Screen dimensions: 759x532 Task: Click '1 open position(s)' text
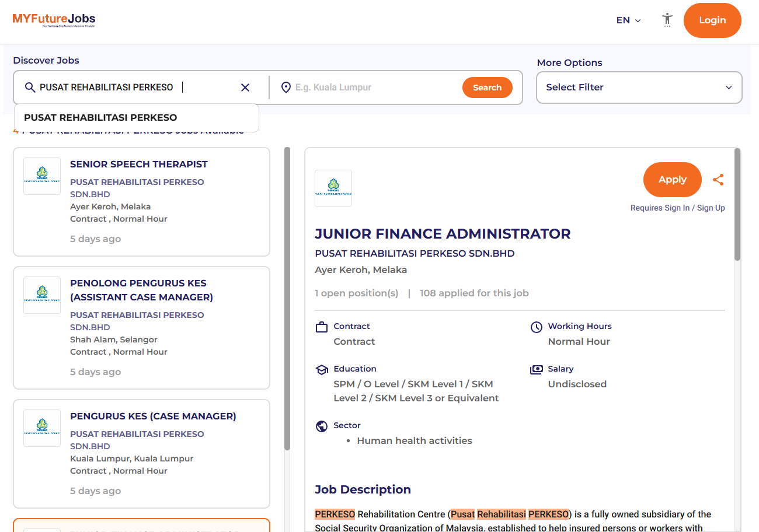coord(357,293)
